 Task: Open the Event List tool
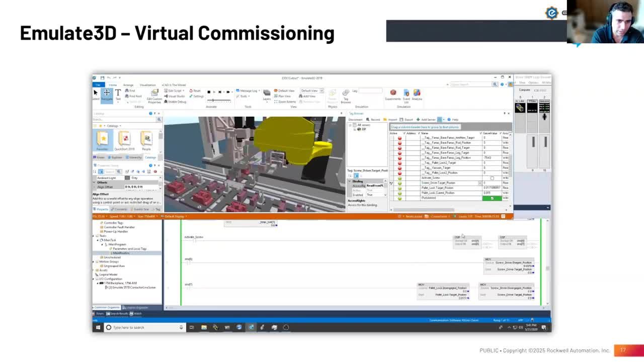(x=407, y=96)
